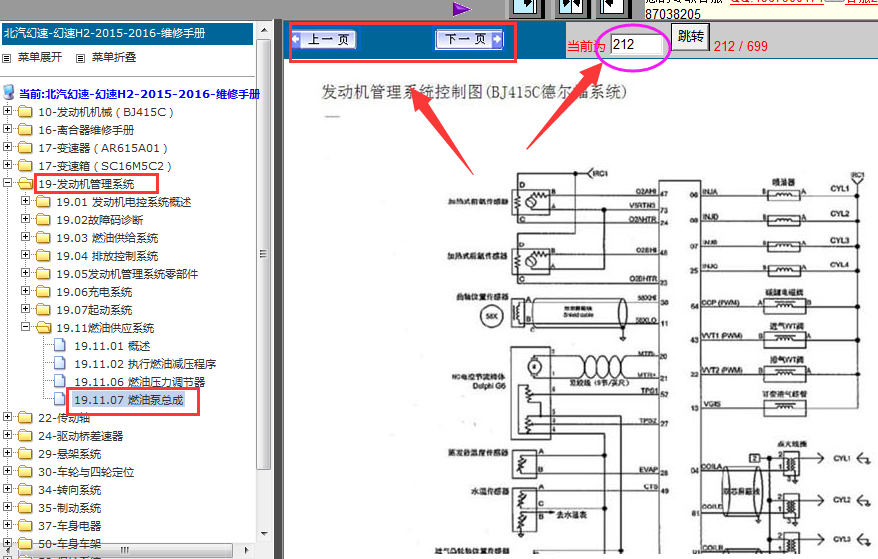Viewport: 878px width, 559px height.
Task: Click the 菜单折叠 list icon
Action: pos(81,58)
